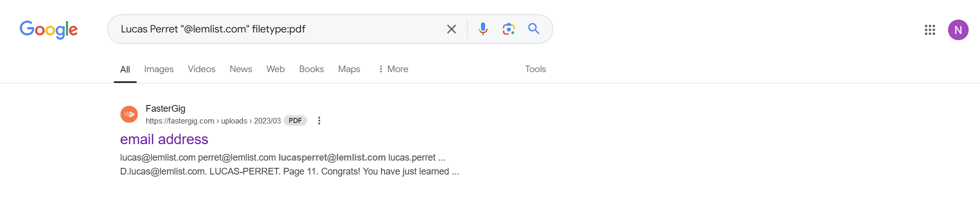The height and width of the screenshot is (209, 980).
Task: Open Google Lens image search
Action: pos(509,29)
